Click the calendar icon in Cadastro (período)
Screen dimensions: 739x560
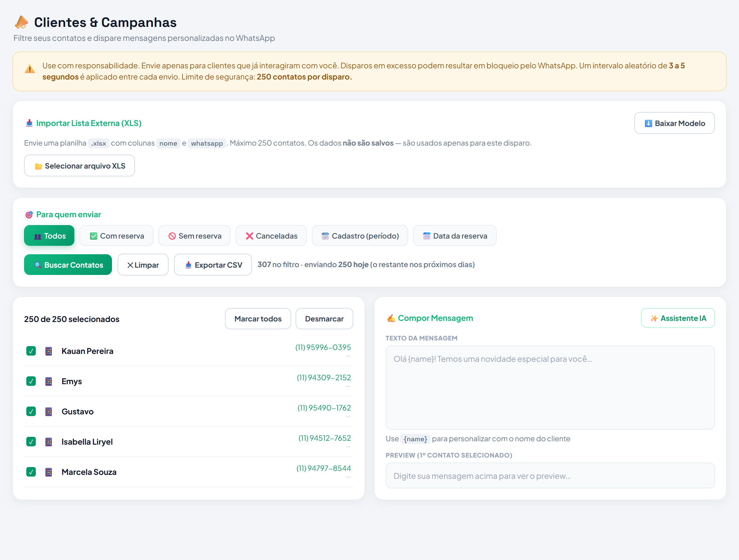tap(325, 236)
